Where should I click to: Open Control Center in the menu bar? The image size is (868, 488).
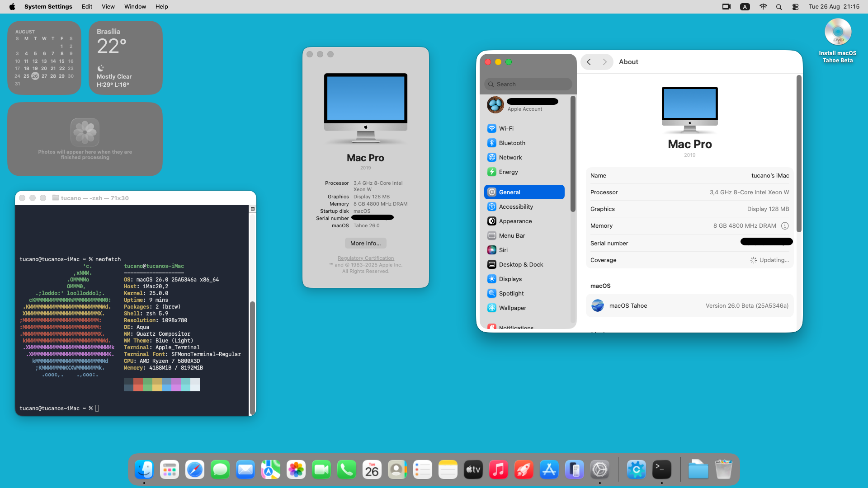(795, 7)
